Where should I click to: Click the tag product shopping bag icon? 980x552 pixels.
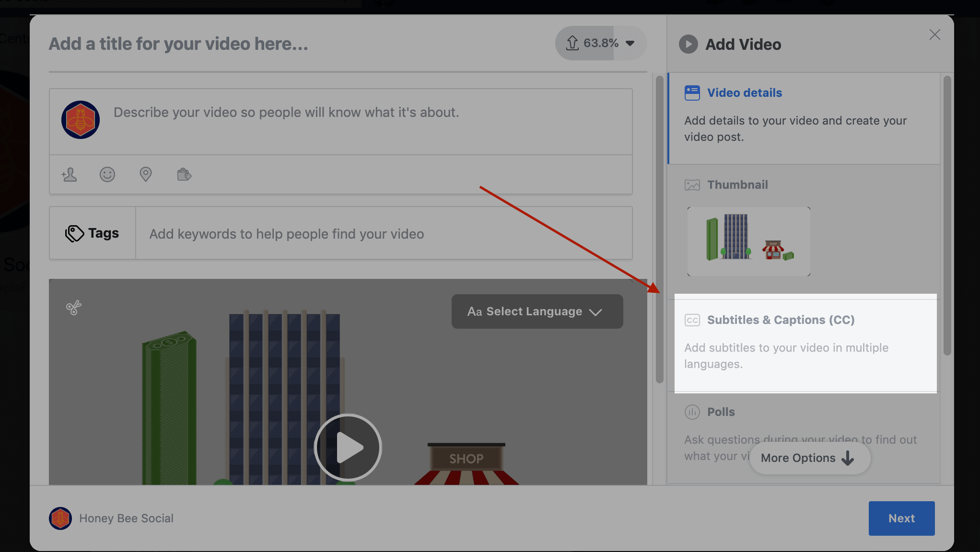184,174
